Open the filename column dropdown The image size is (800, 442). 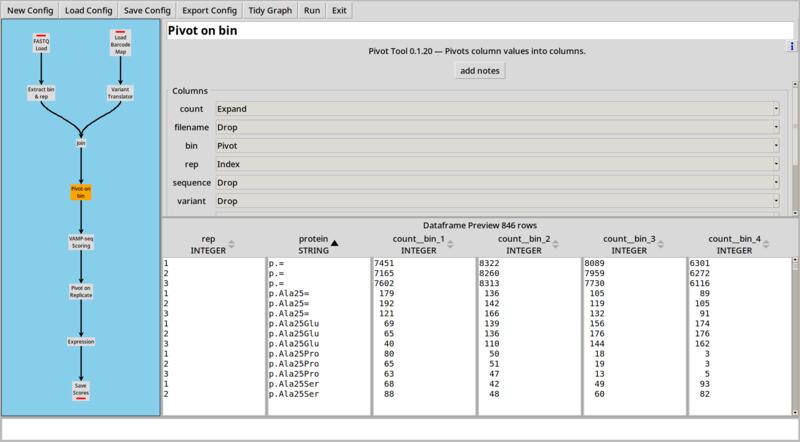tap(497, 127)
